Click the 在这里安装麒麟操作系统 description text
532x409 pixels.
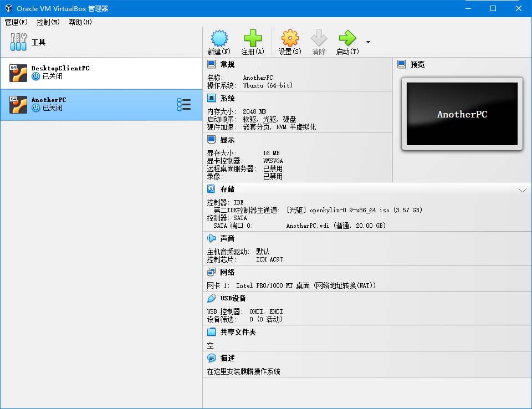pyautogui.click(x=244, y=371)
